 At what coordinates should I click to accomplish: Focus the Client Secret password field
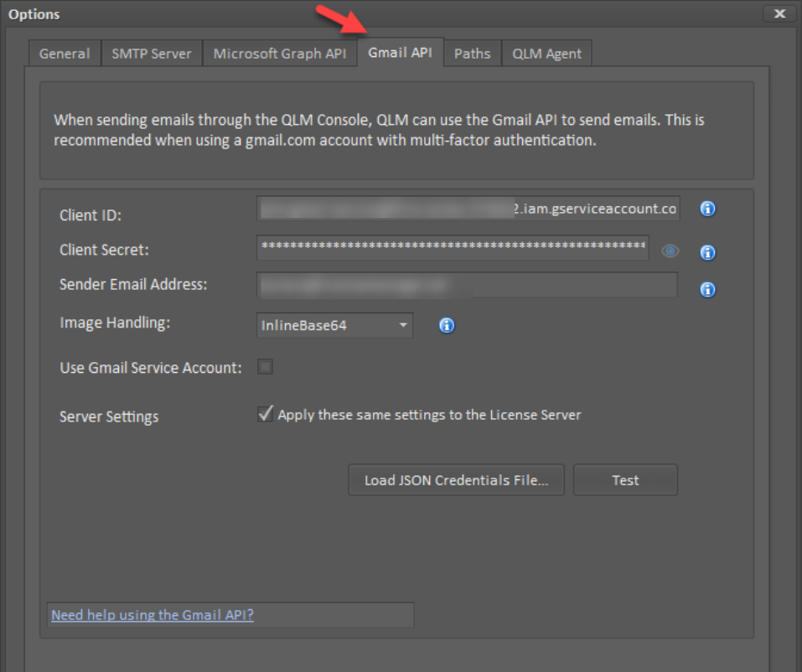[x=453, y=248]
